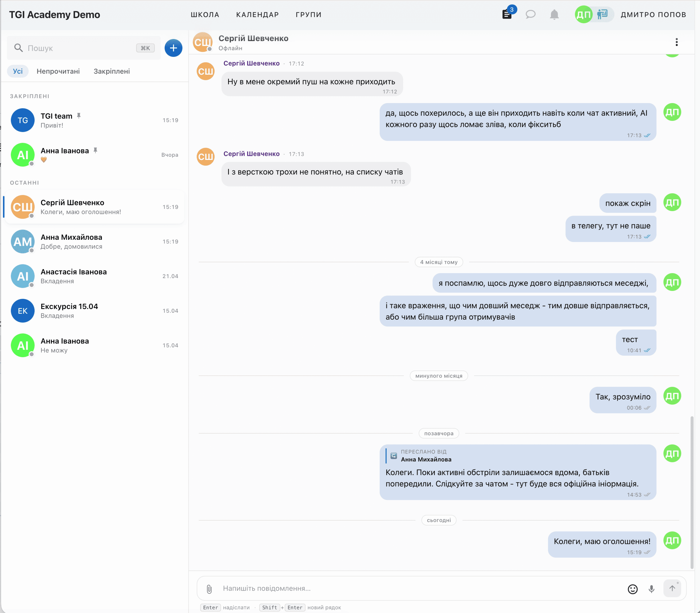Click the 'сьогодні' date label
The height and width of the screenshot is (613, 700).
pos(439,520)
